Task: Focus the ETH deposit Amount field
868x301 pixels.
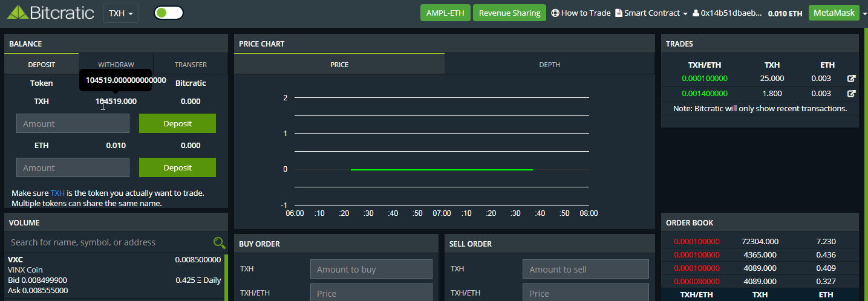Action: click(73, 167)
